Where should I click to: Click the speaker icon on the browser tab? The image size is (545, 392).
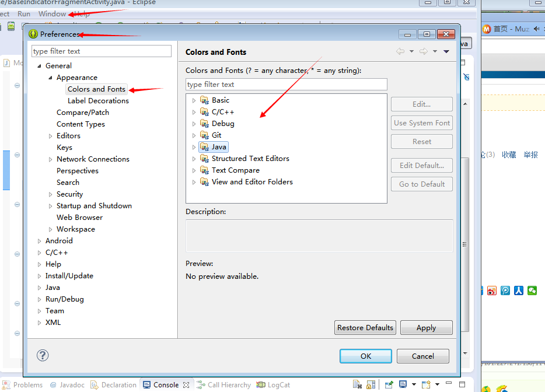click(537, 29)
